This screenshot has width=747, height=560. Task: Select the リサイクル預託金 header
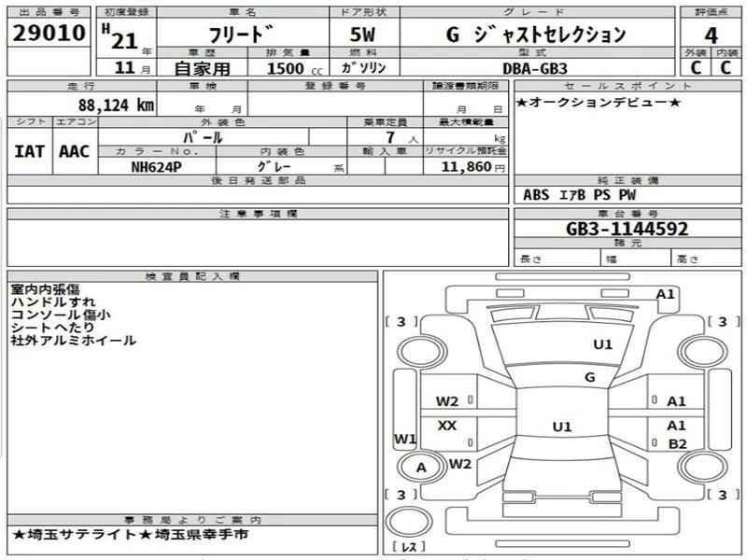(465, 151)
